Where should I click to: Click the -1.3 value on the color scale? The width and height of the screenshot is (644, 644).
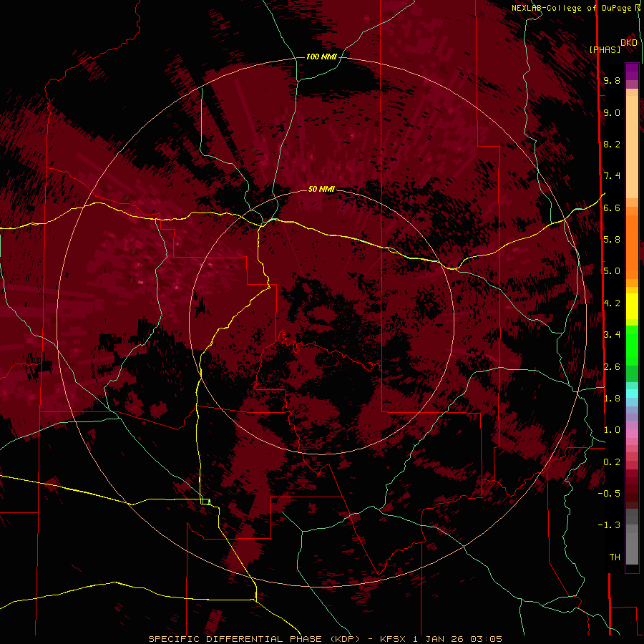pos(609,525)
